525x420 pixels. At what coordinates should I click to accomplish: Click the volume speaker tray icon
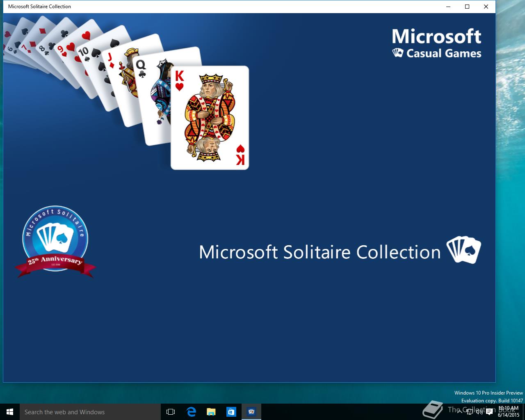pos(479,412)
